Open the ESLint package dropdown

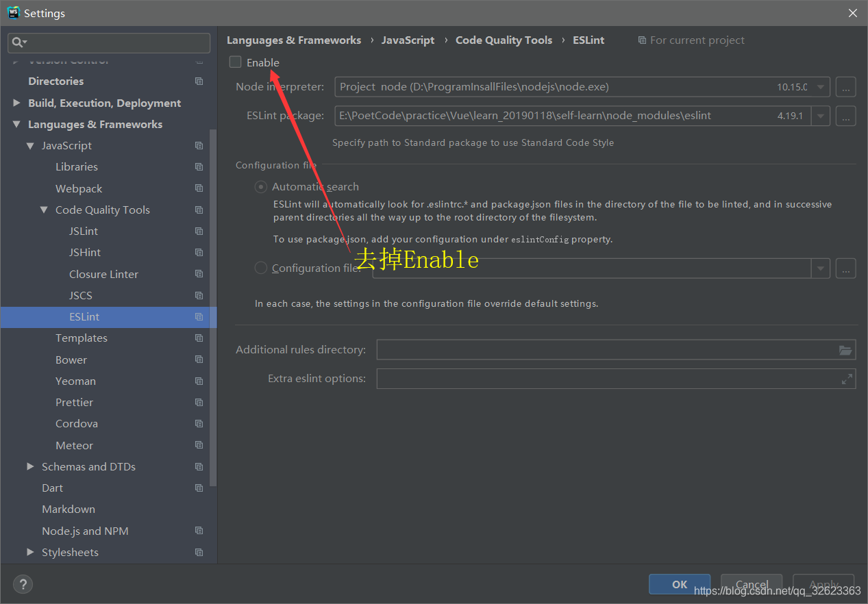pyautogui.click(x=821, y=116)
